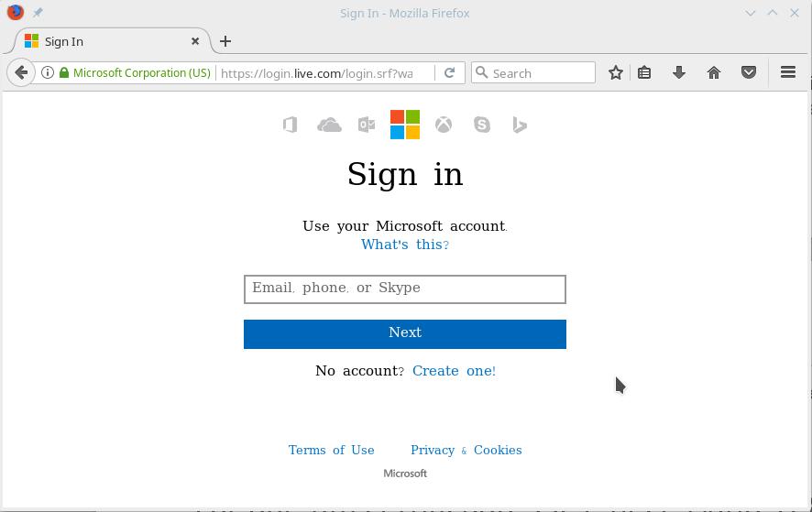The image size is (812, 512).
Task: Open the Create one! link
Action: tap(454, 371)
